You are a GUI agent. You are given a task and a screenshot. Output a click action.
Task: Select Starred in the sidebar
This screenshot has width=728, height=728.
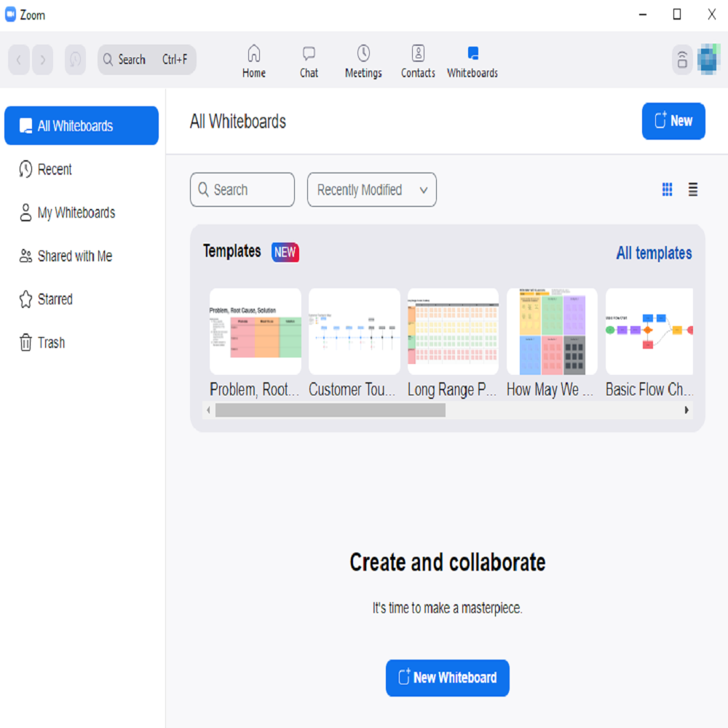point(55,299)
